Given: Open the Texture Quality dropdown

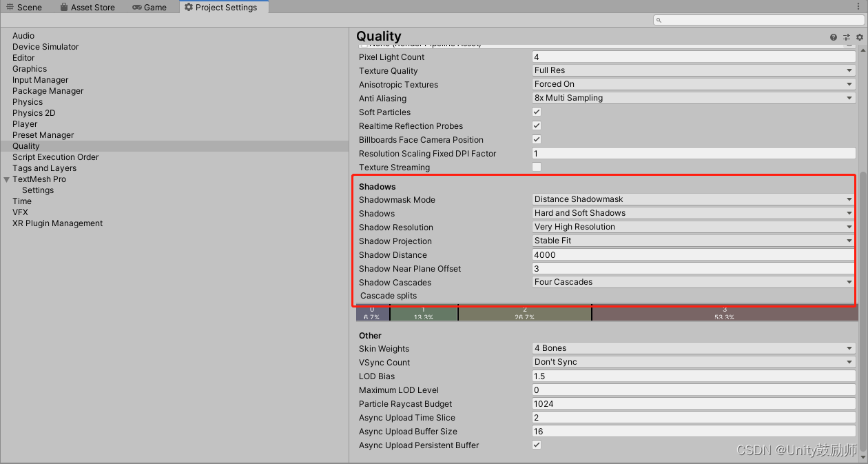Looking at the screenshot, I should point(694,70).
